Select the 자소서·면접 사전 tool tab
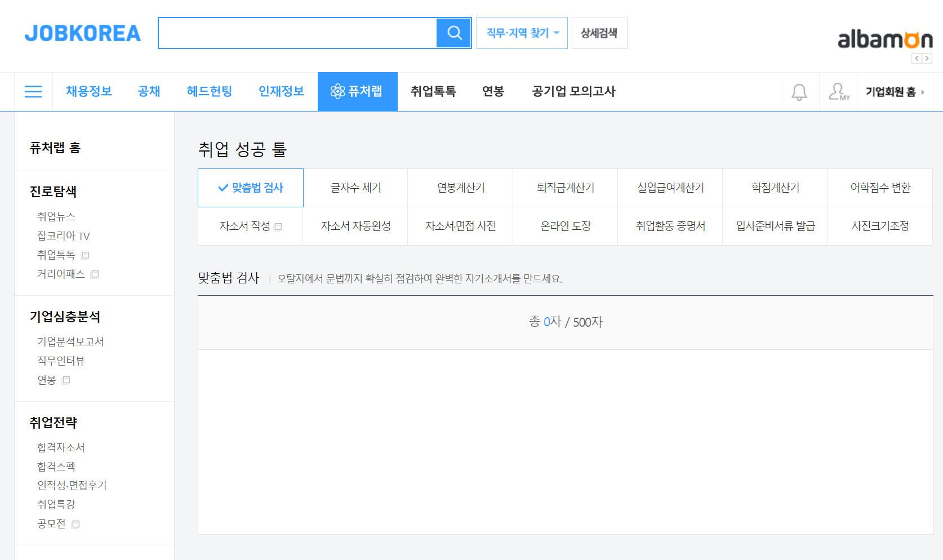This screenshot has height=560, width=943. pos(461,226)
